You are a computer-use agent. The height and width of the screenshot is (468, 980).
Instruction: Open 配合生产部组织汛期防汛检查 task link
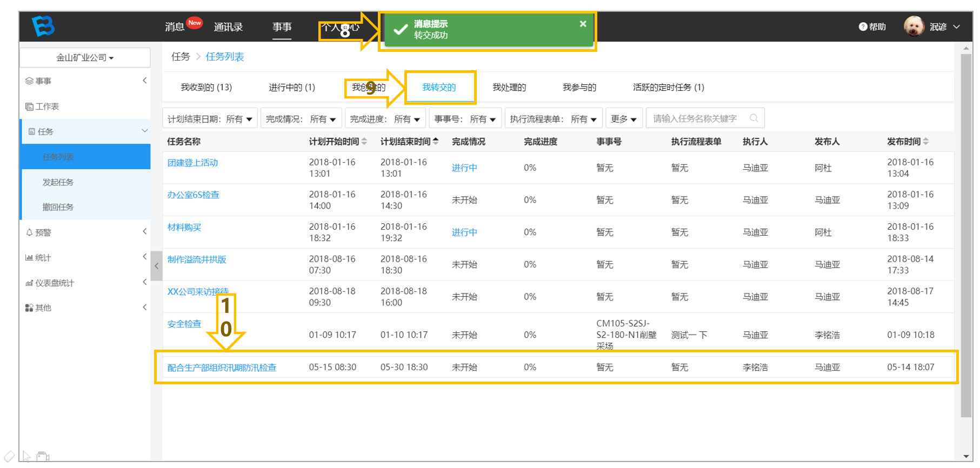[x=222, y=367]
